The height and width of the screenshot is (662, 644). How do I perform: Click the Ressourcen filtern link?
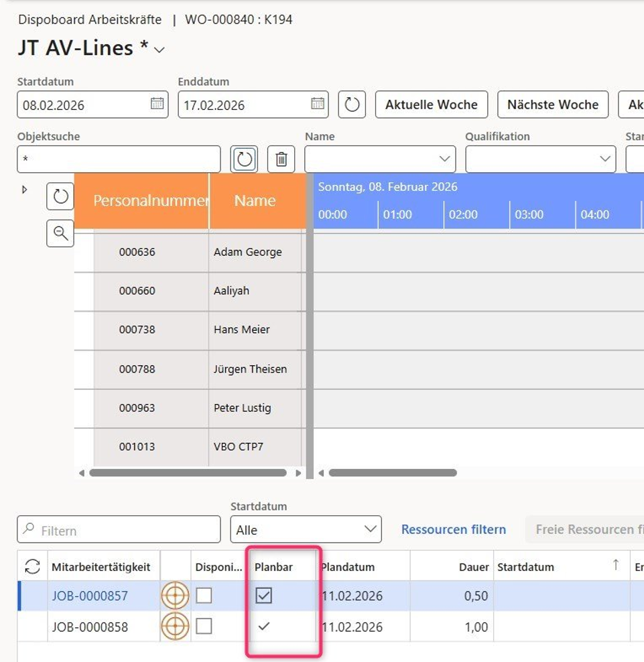[x=453, y=529]
